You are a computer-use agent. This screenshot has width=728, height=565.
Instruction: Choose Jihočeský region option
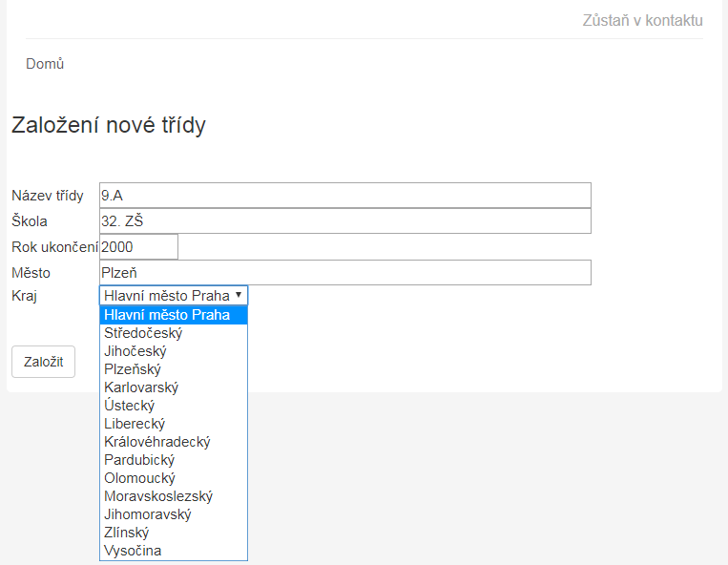coord(135,351)
